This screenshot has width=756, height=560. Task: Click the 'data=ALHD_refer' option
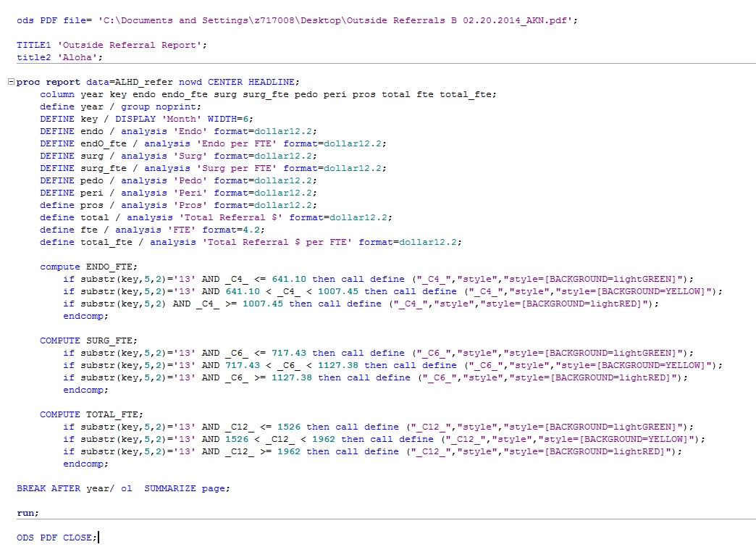point(129,82)
